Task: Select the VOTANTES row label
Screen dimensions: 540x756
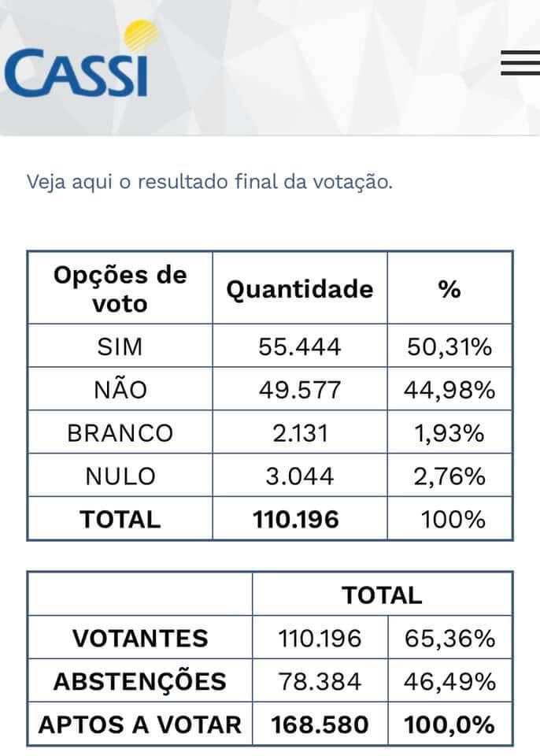Action: (x=140, y=638)
